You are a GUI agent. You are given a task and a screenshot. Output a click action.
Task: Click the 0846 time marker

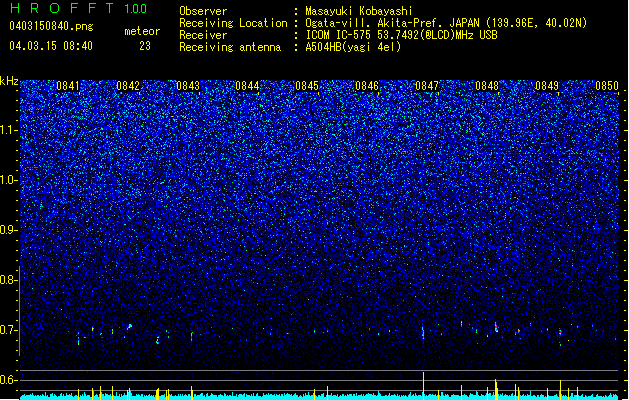point(367,86)
